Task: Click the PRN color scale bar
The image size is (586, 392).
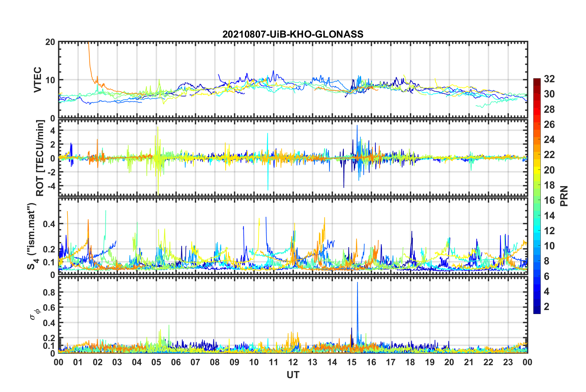Action: [x=537, y=196]
